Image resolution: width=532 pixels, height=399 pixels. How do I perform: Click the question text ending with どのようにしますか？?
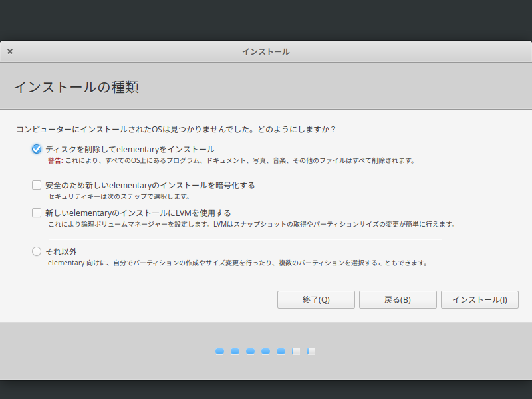click(x=176, y=130)
